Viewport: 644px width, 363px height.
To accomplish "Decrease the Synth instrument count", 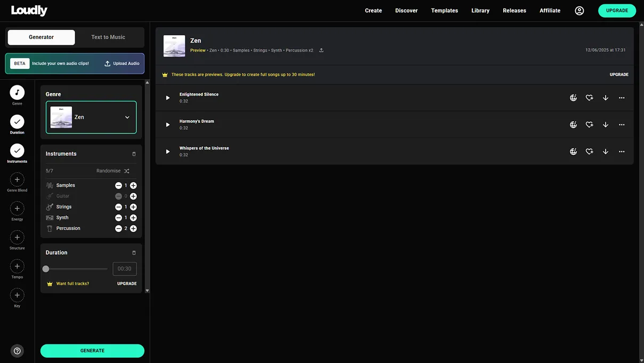I will pos(118,217).
